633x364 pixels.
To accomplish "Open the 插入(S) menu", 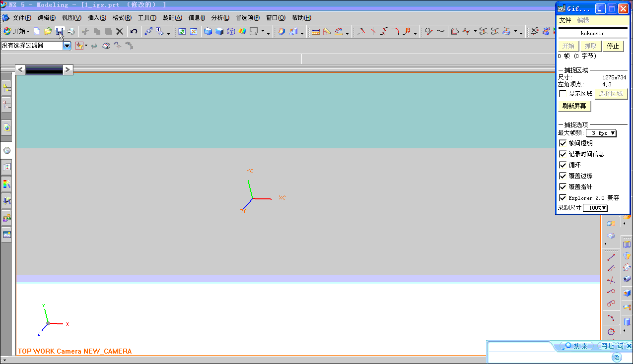I will tap(97, 18).
